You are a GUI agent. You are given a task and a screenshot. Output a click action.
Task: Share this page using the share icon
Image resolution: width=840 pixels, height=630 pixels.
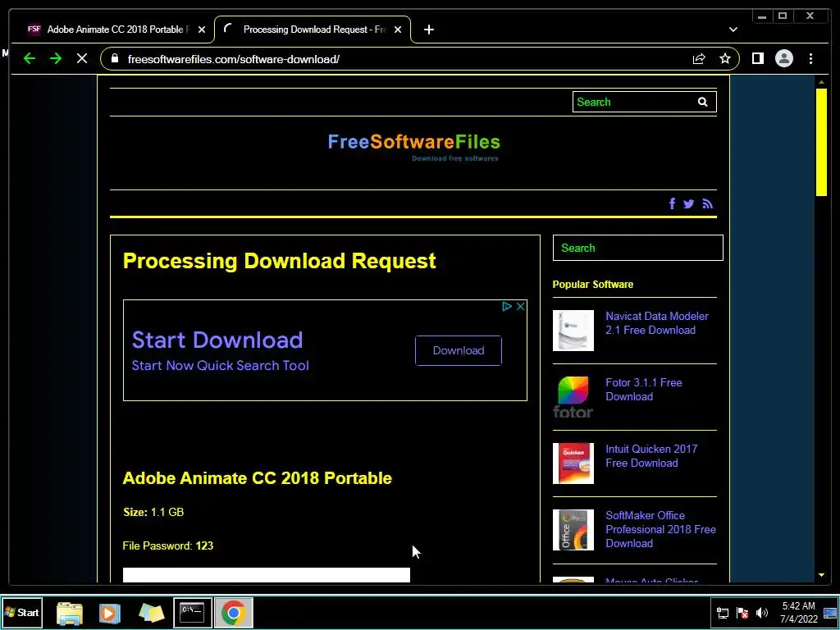(x=699, y=59)
